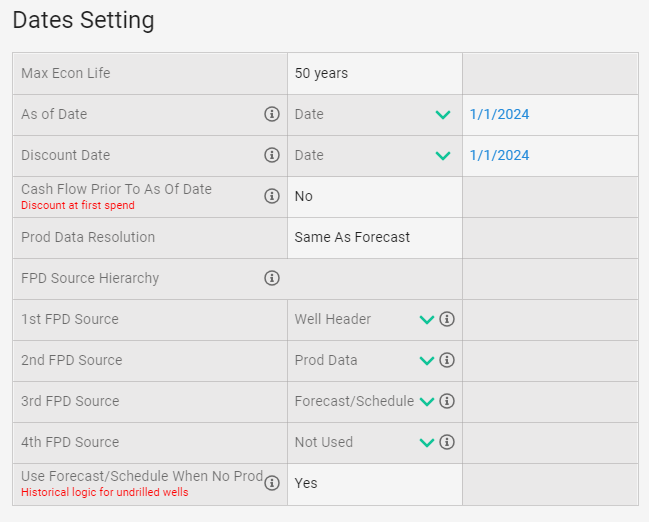Click the As of Date value 1/1/2024
Viewport: 649px width, 522px height.
coord(499,114)
